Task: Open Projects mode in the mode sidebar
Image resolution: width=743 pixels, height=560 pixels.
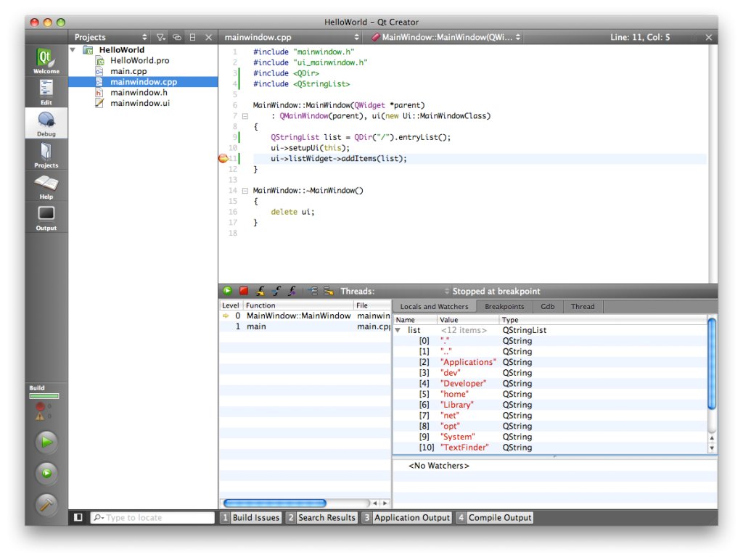Action: (x=46, y=155)
